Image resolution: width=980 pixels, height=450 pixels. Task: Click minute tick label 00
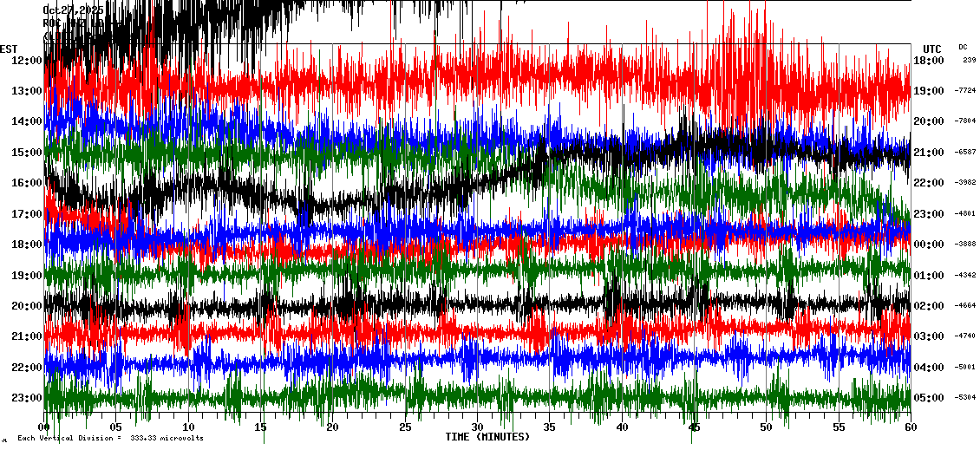coord(43,427)
